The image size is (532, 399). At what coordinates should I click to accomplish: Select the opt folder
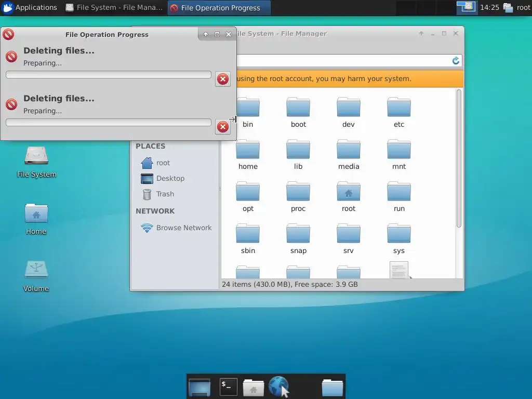[x=248, y=196]
